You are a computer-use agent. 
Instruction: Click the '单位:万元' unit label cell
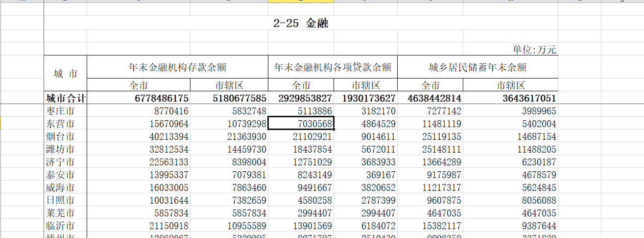point(534,50)
